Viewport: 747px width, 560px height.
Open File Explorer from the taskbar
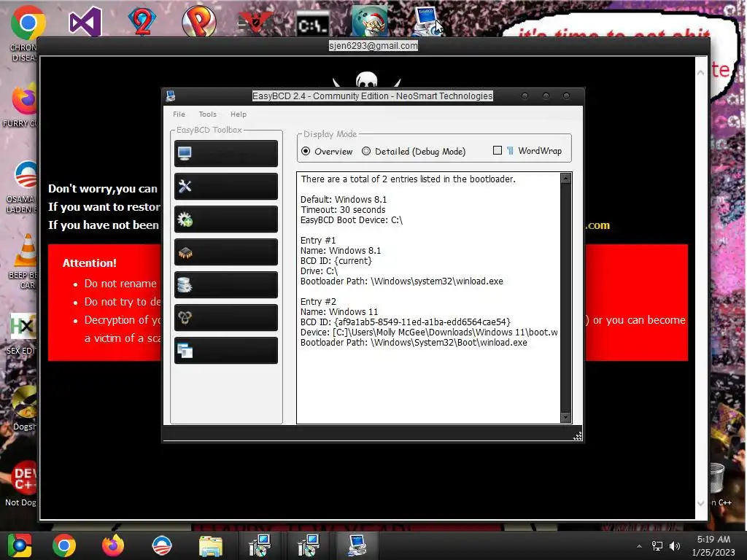[x=211, y=546]
